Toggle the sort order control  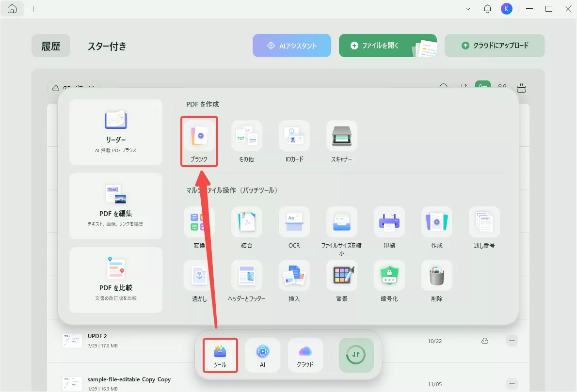[464, 87]
